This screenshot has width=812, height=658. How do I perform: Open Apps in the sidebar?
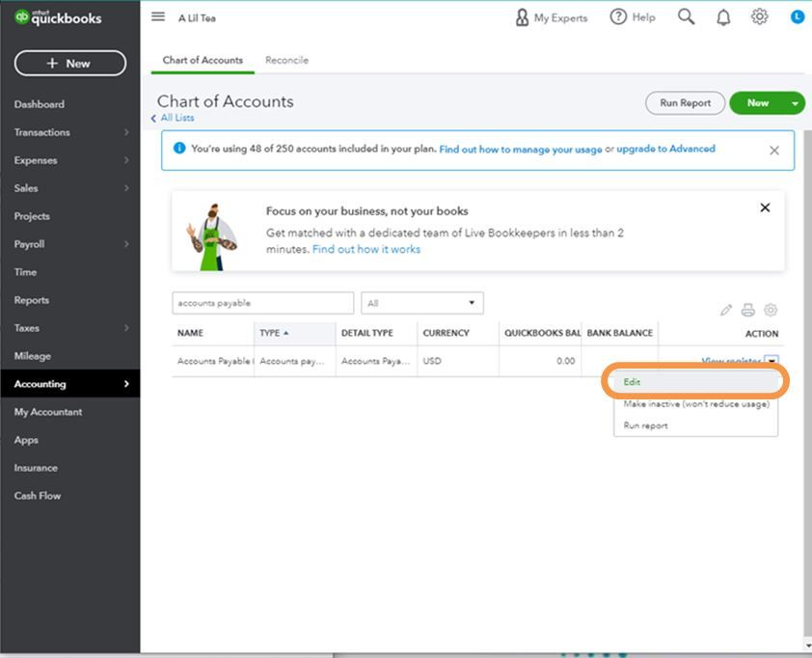26,440
